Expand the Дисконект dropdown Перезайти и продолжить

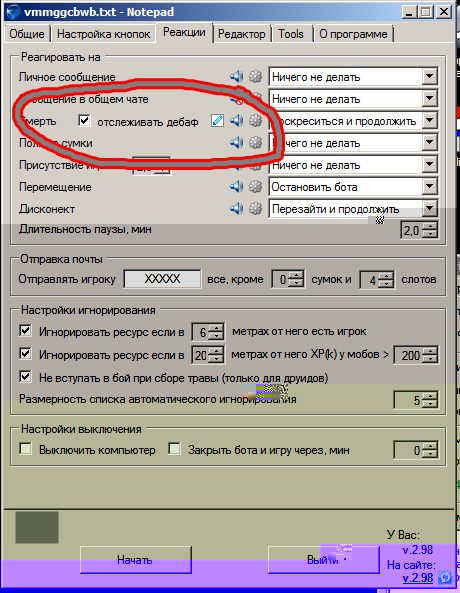click(430, 208)
